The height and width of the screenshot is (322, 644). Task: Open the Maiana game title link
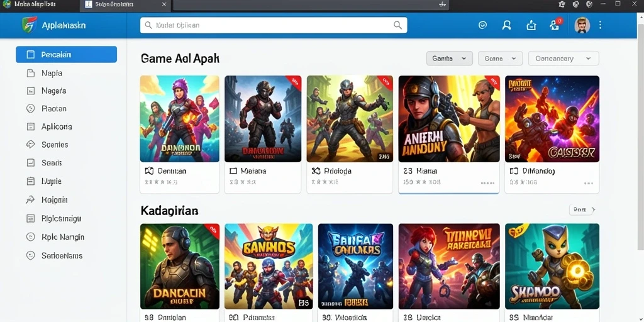(253, 171)
